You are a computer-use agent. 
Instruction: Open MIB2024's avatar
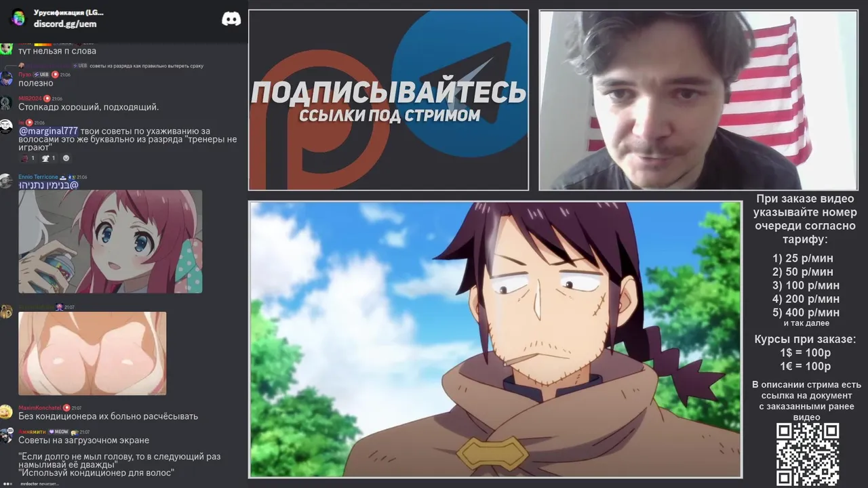pyautogui.click(x=6, y=103)
